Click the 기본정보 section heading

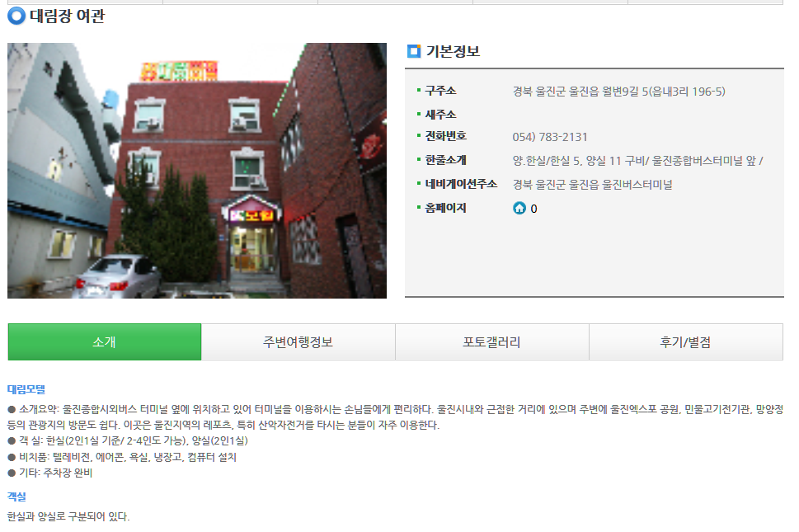pyautogui.click(x=453, y=51)
